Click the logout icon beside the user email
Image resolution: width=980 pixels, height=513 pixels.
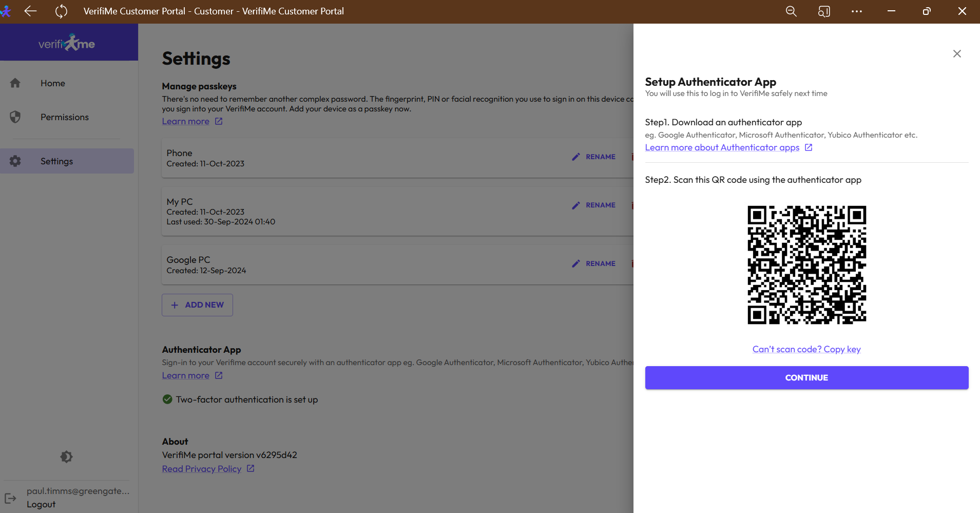coord(11,498)
